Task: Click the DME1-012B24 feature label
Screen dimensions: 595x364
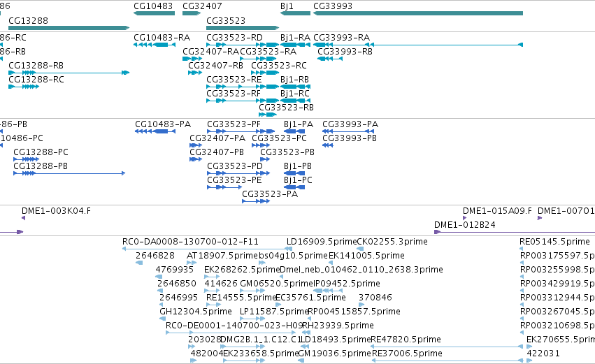Action: coord(464,225)
